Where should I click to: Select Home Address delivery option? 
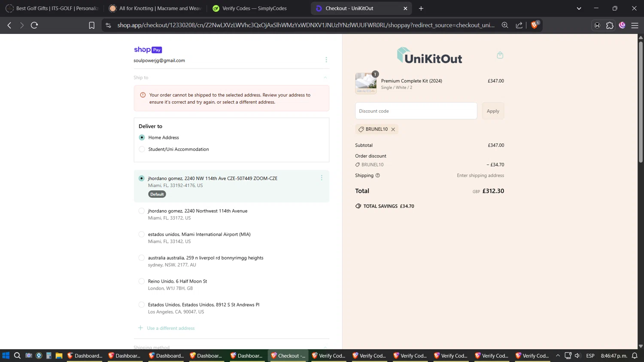pyautogui.click(x=142, y=138)
